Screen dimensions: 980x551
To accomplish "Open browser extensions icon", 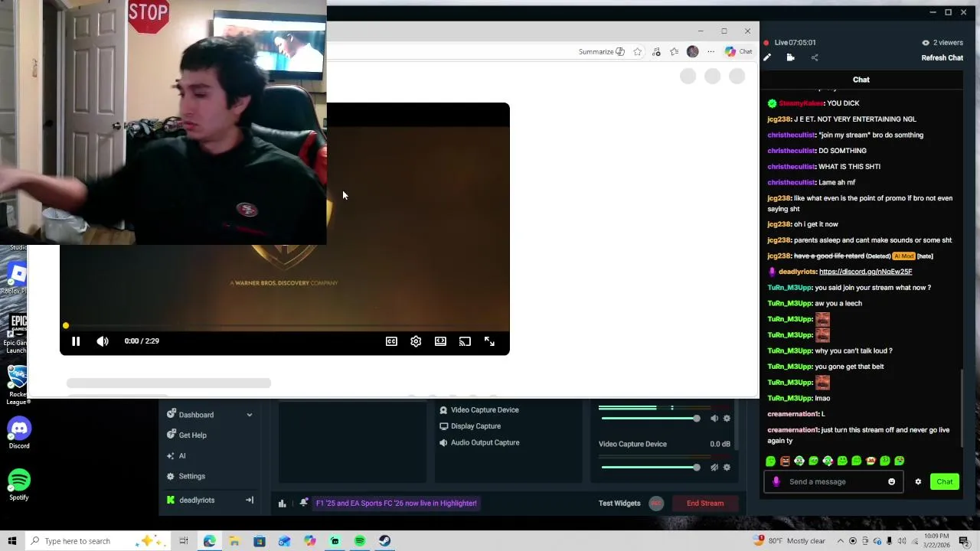I will click(656, 52).
